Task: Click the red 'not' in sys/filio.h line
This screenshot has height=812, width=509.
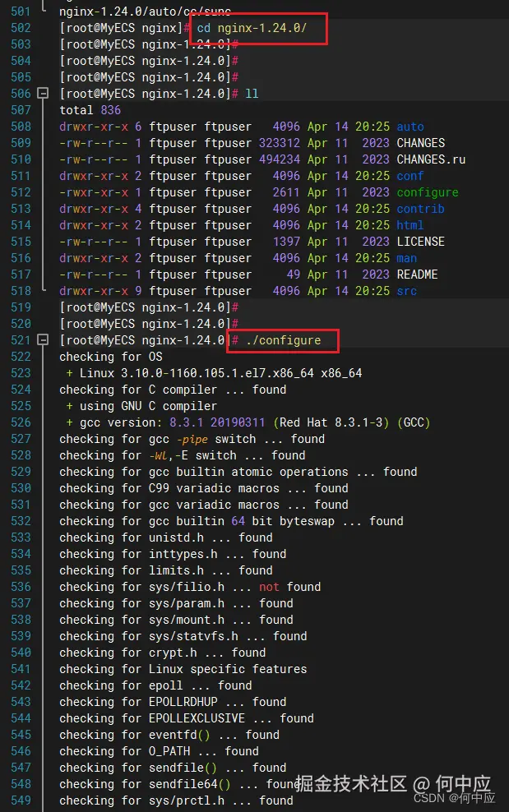Action: 269,587
